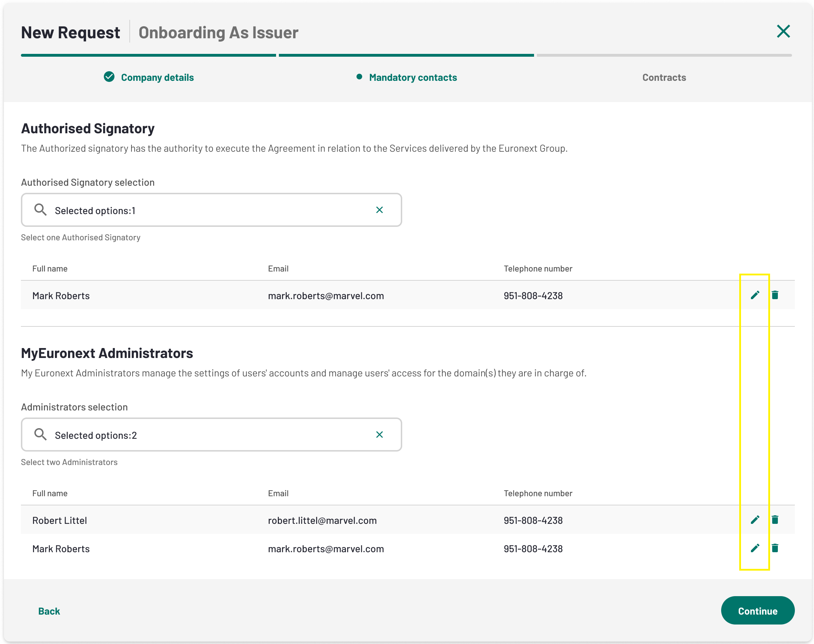The image size is (814, 644).
Task: Click the Back link
Action: point(49,611)
